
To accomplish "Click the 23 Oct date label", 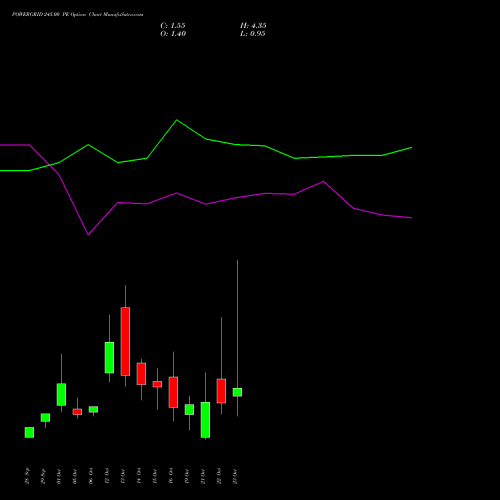I will pos(235,476).
